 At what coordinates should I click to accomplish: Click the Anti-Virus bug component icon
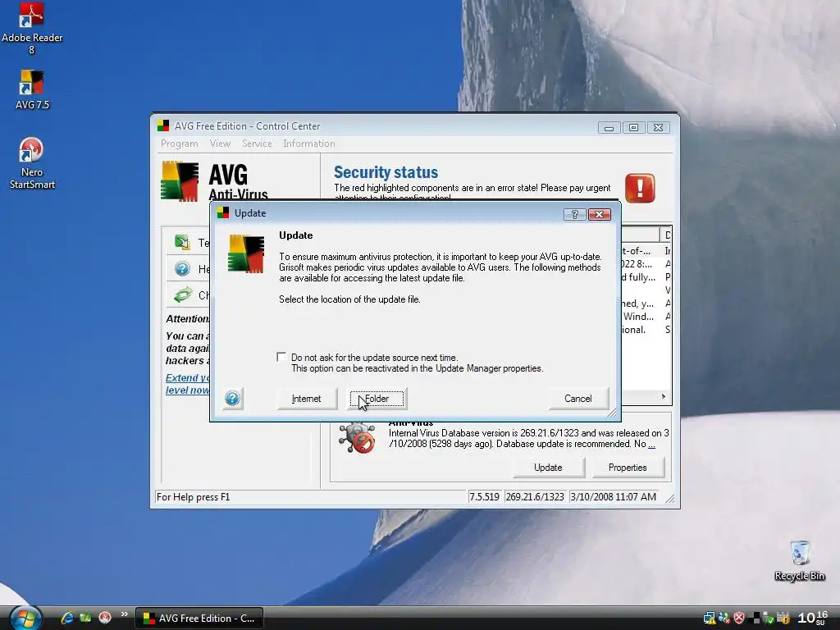pyautogui.click(x=358, y=438)
